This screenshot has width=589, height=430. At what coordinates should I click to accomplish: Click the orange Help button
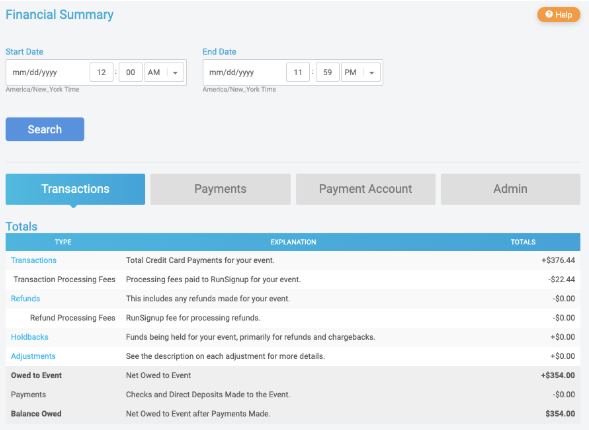click(559, 15)
